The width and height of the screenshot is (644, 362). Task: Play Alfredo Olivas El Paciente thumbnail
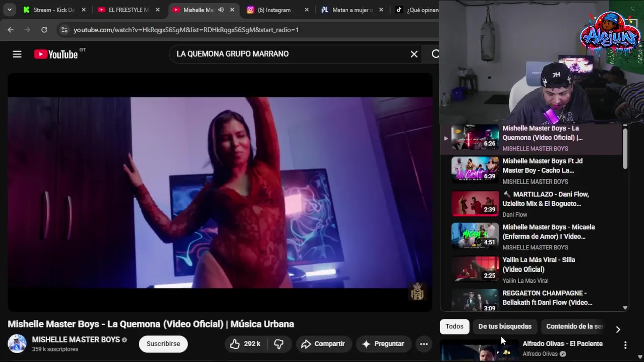coord(478,351)
